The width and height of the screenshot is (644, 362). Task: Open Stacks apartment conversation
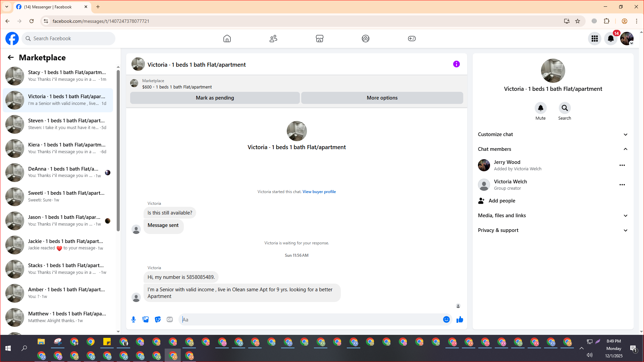(58, 269)
